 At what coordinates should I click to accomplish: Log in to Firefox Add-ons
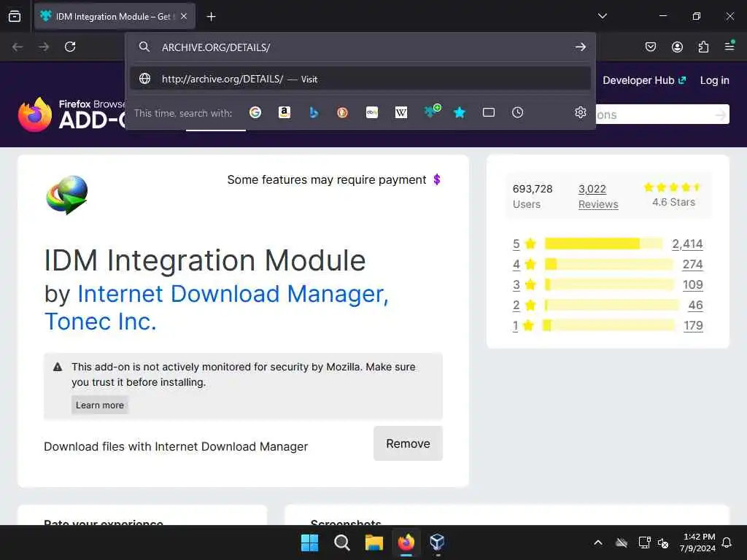[715, 80]
